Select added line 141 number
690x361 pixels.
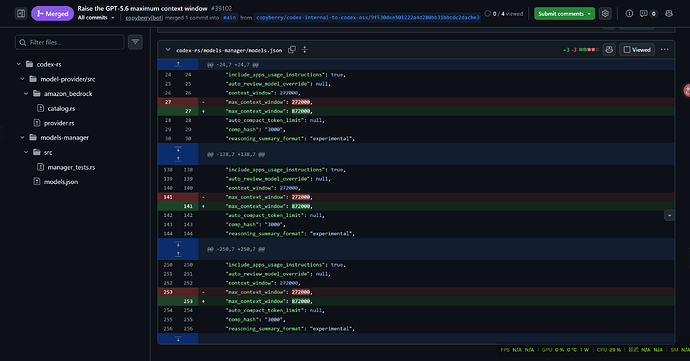pyautogui.click(x=188, y=206)
